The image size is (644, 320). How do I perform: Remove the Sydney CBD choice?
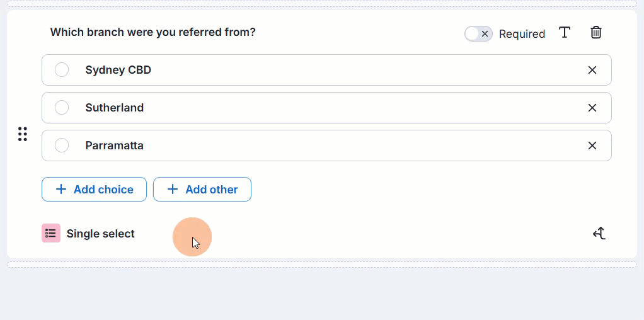[592, 71]
